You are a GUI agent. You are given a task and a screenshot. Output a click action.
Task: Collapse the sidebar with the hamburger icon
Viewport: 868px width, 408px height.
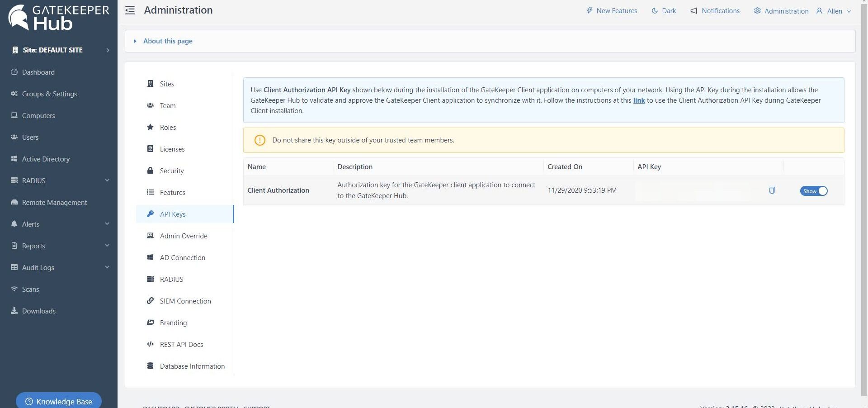[x=130, y=10]
